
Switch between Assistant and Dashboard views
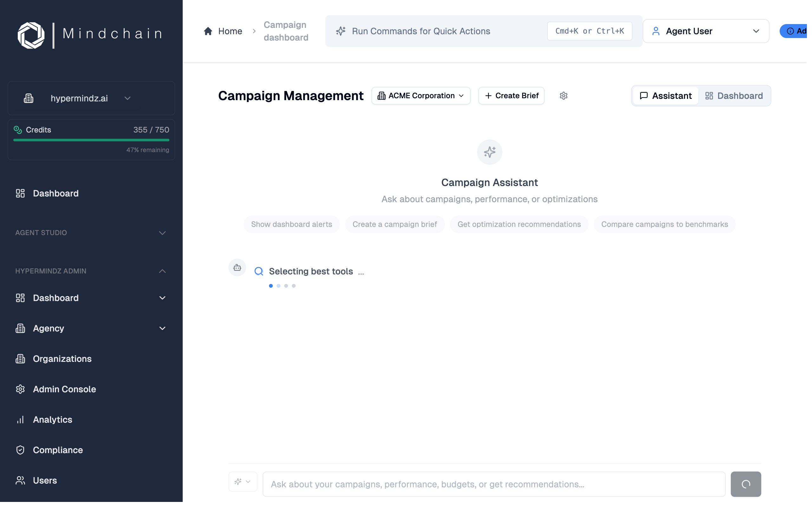(701, 96)
